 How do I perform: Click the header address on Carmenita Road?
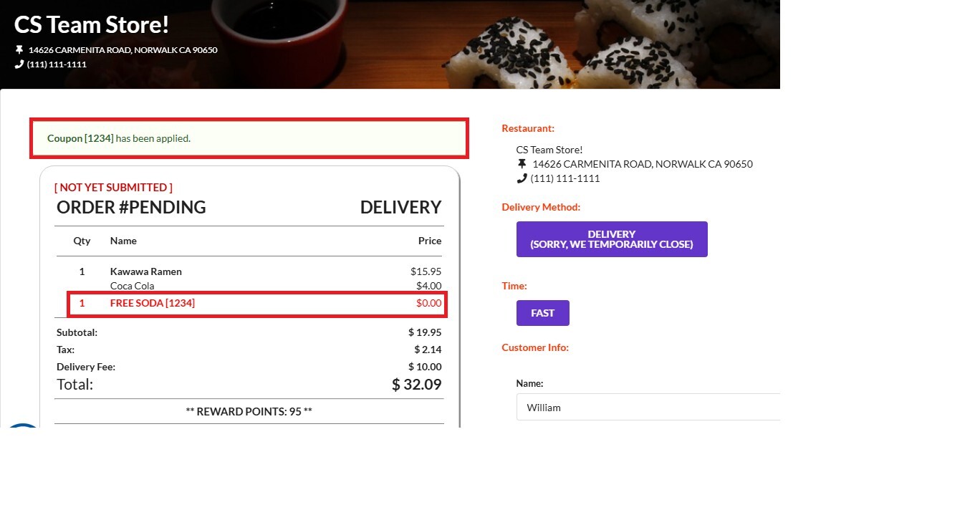click(123, 50)
